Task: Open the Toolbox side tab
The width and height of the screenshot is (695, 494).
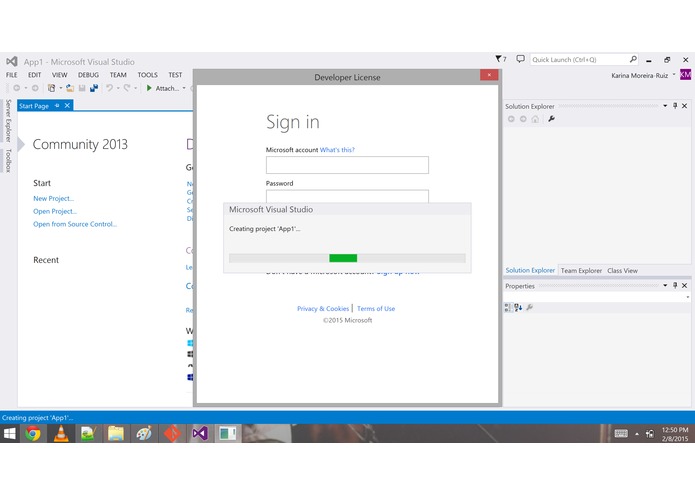Action: 8,160
